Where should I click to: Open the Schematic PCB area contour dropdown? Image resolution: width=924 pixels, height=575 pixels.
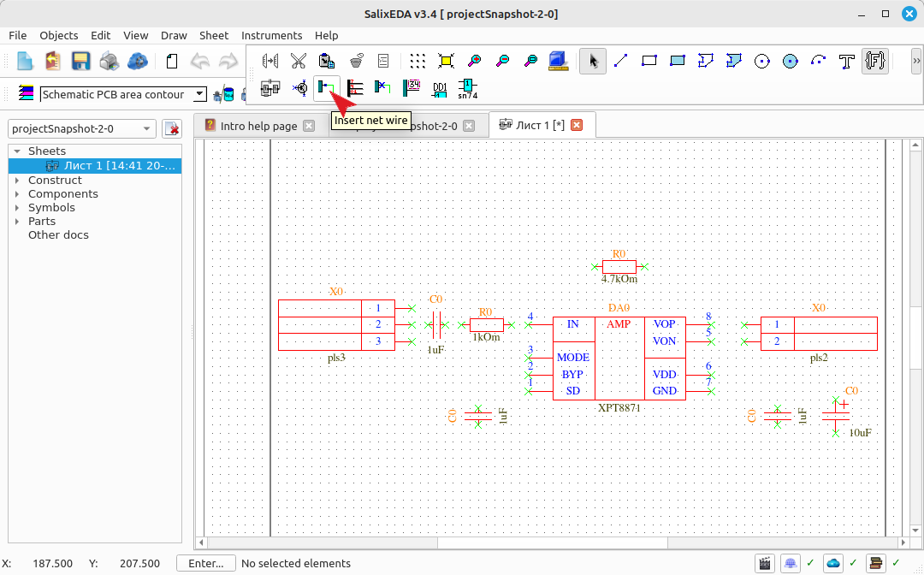pos(123,94)
